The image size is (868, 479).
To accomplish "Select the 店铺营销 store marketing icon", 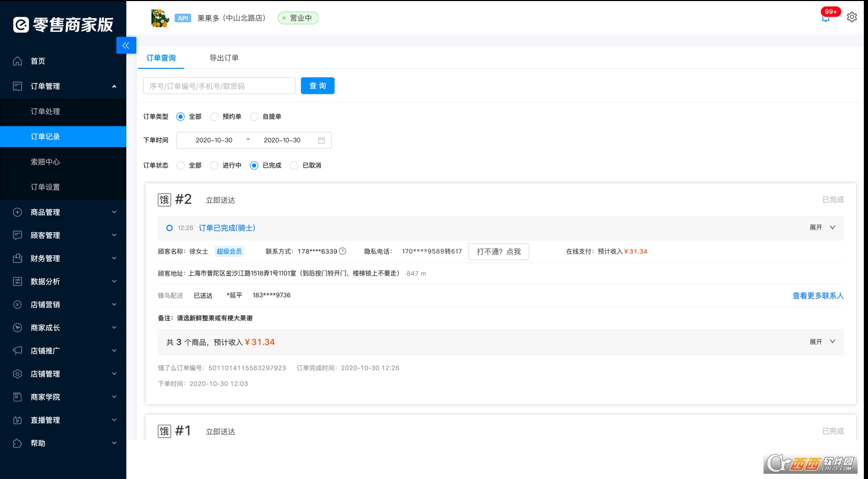I will coord(17,304).
